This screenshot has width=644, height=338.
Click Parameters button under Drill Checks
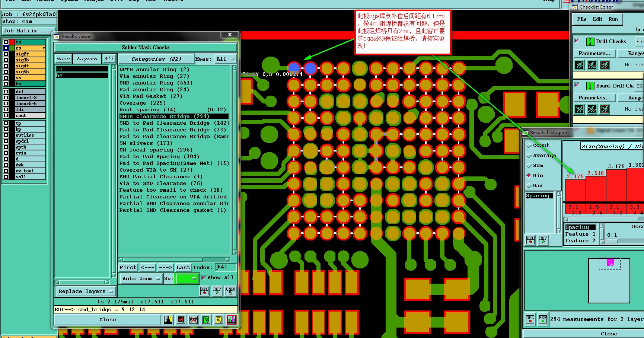(594, 54)
